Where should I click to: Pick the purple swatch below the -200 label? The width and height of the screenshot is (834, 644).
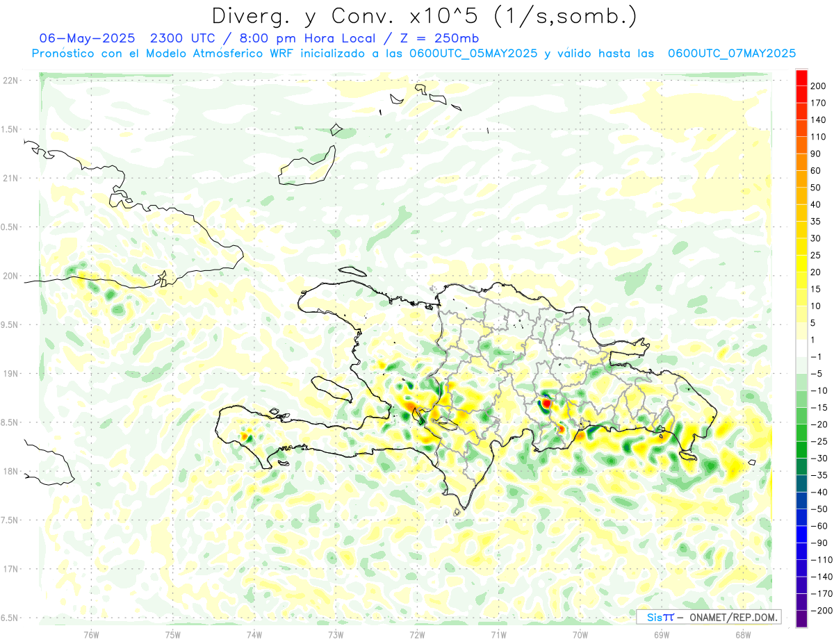click(801, 619)
